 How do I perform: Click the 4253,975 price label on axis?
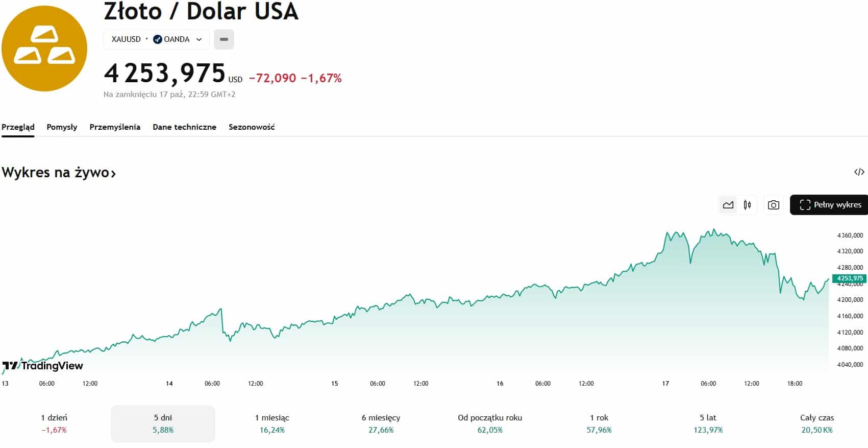pos(850,278)
